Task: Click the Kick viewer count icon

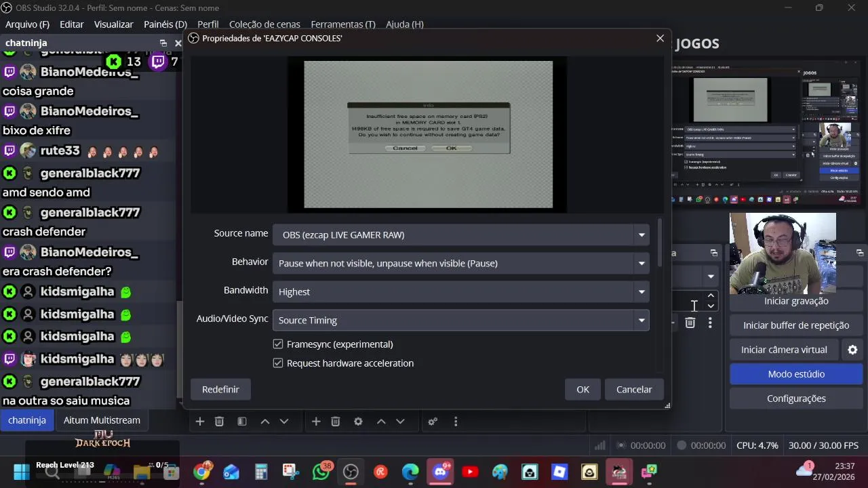Action: click(114, 62)
